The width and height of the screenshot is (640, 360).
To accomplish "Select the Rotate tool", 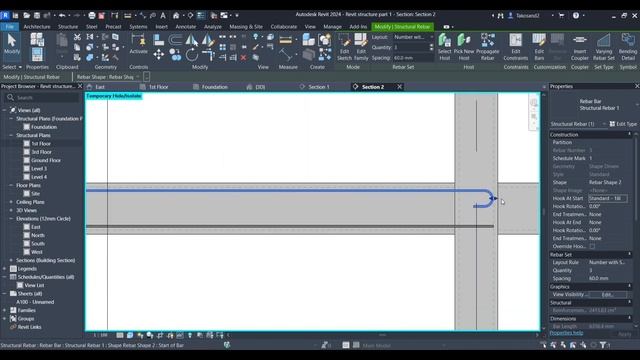I will tap(191, 54).
